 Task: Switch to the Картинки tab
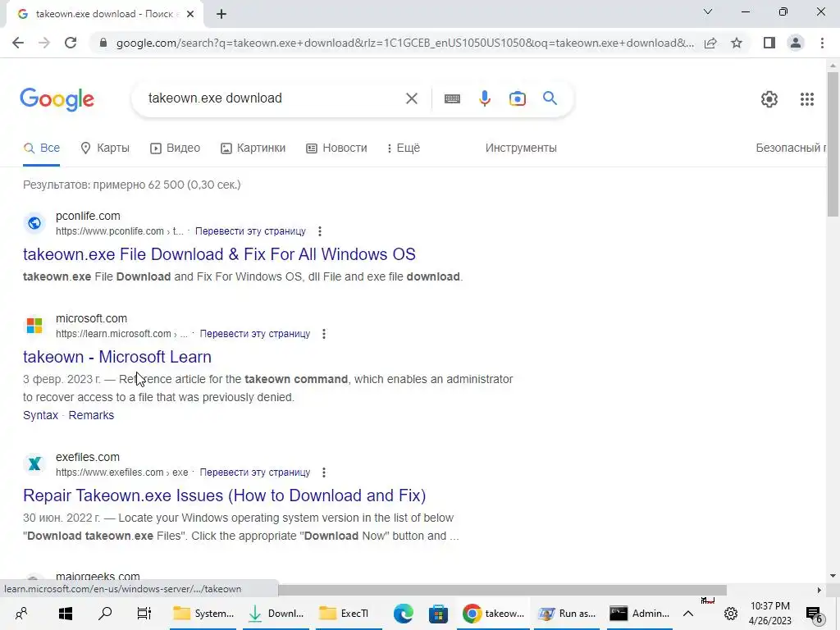(253, 148)
